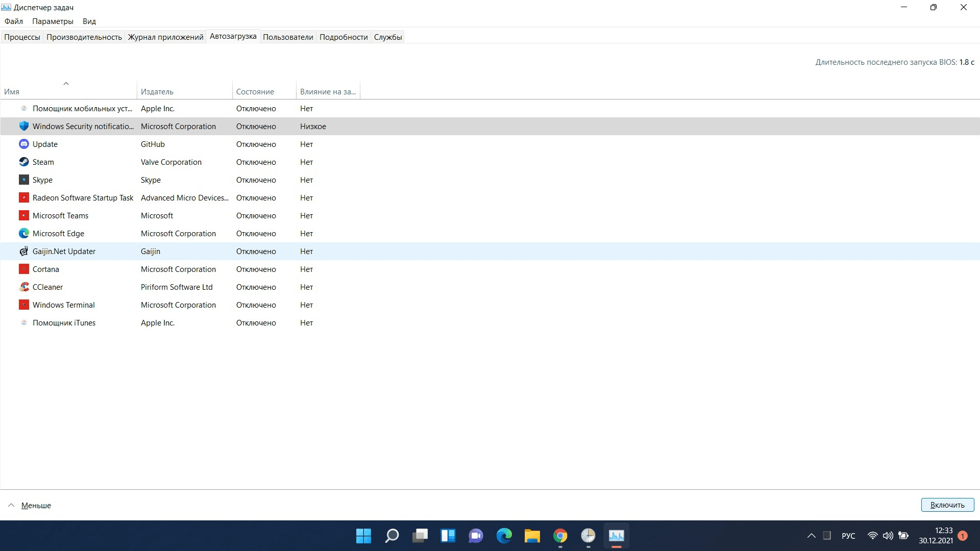Open the clock and date panel
980x551 pixels.
tap(936, 536)
